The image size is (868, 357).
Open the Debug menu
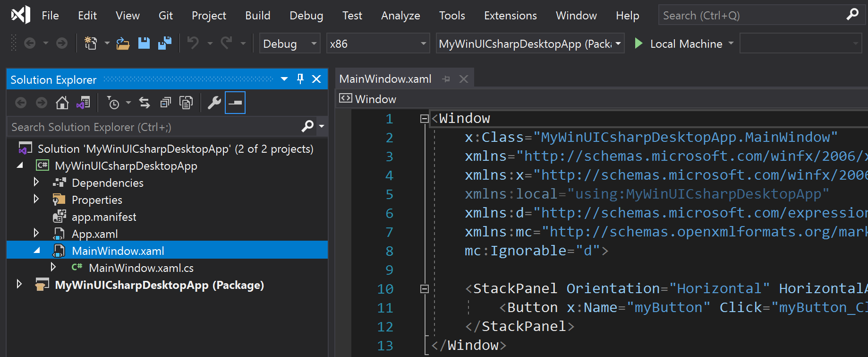[306, 16]
